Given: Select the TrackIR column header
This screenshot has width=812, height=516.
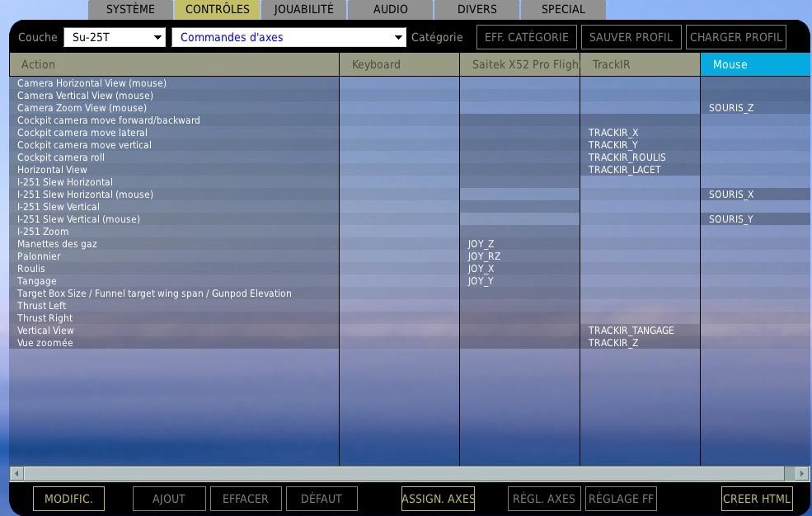Looking at the screenshot, I should [640, 64].
